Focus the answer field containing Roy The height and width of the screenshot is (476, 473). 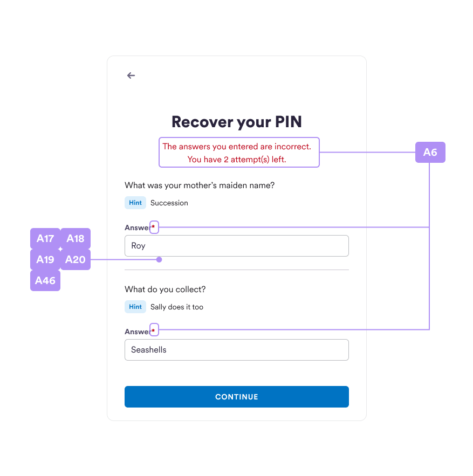pos(236,246)
